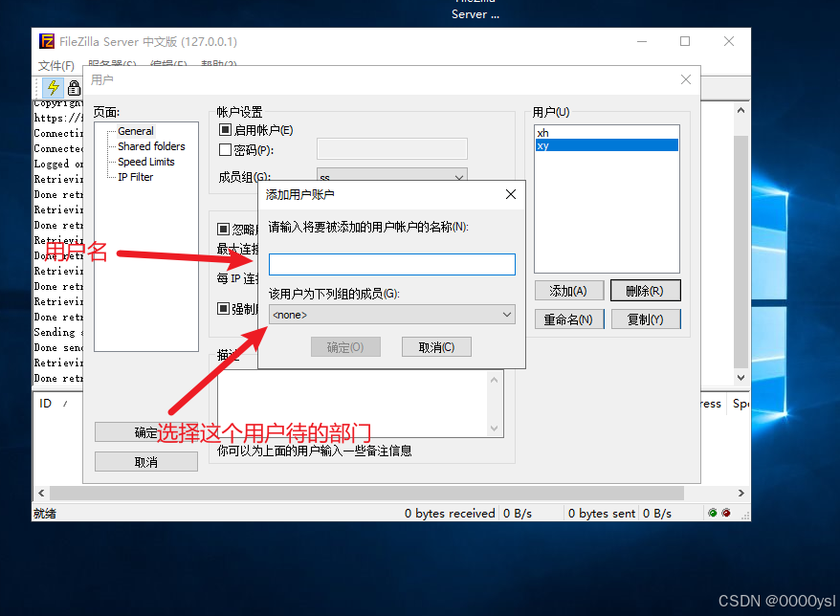Click the 取消(C) button in add dialog
Image resolution: width=840 pixels, height=616 pixels.
click(436, 347)
